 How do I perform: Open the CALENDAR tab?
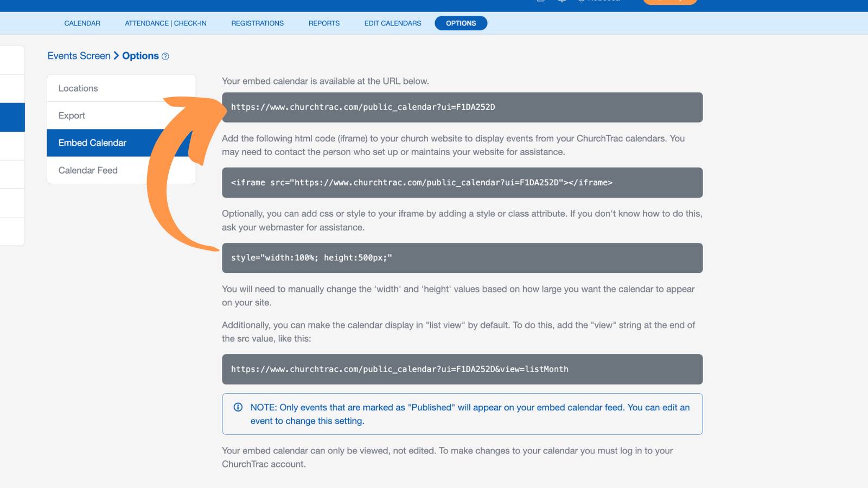(x=82, y=23)
